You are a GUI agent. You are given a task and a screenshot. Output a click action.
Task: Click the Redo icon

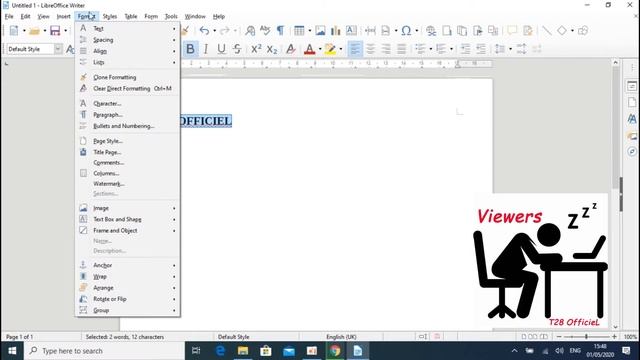224,30
